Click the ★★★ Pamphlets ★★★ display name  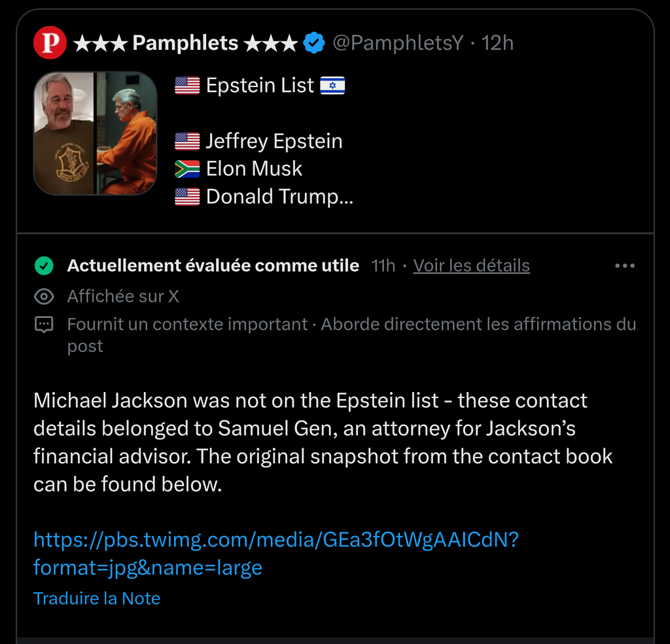[x=185, y=44]
